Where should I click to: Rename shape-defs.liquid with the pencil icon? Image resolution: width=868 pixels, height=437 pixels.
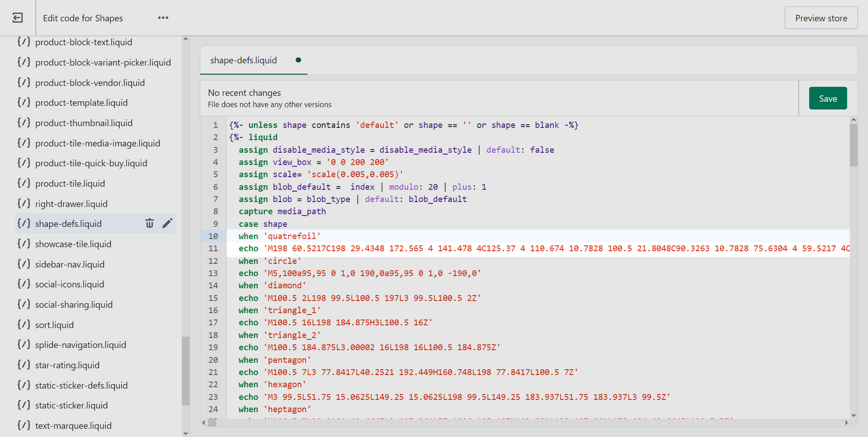(x=167, y=223)
